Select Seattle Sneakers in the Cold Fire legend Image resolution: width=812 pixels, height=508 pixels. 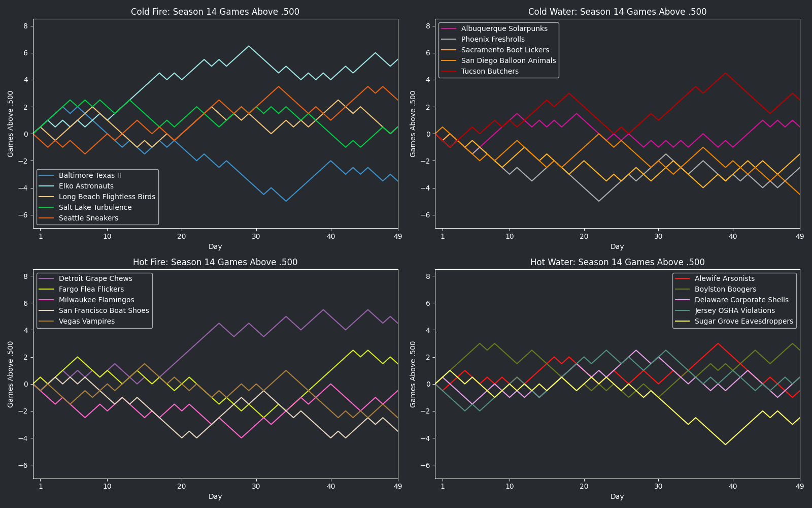point(88,218)
